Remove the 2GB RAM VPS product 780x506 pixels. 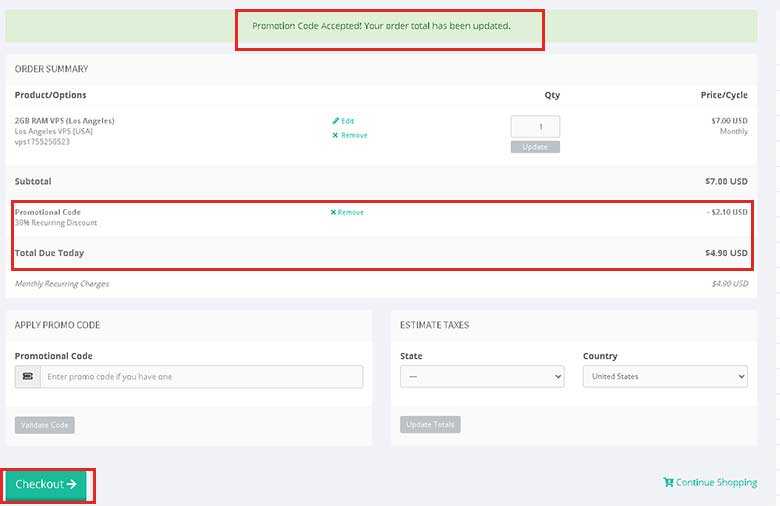tap(350, 135)
